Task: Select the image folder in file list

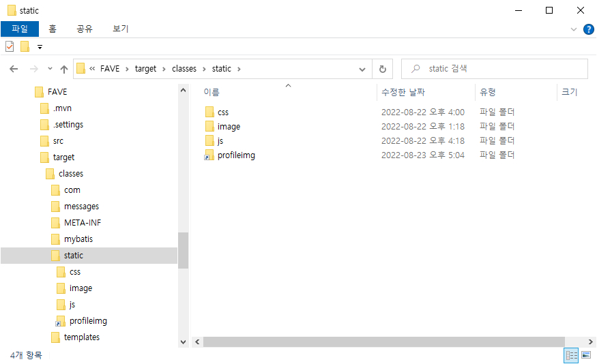Action: 229,127
